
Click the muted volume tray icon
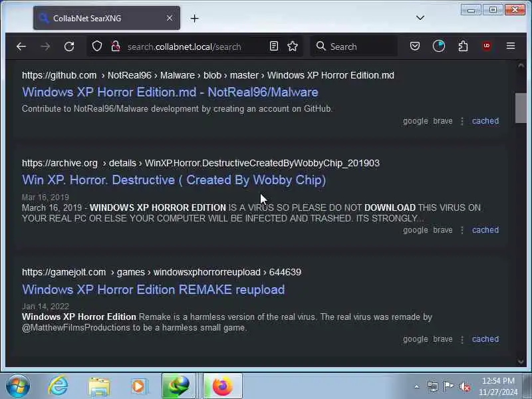(x=465, y=386)
